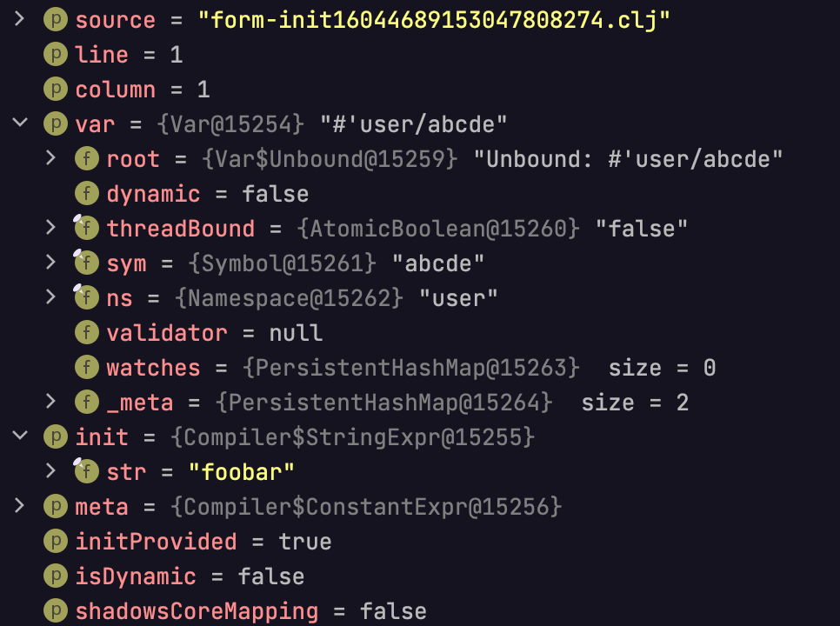Click the field icon beside watches
This screenshot has width=840, height=626.
(87, 368)
